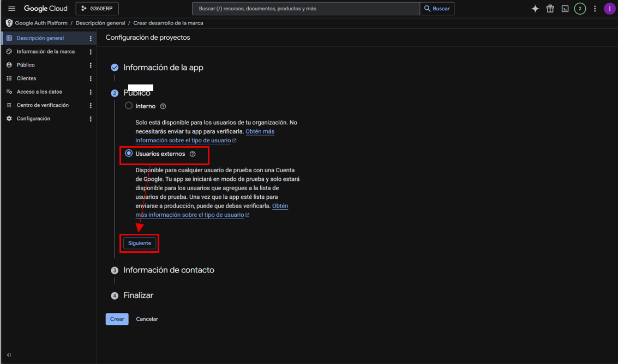This screenshot has width=618, height=364.
Task: Open the G360ERP project selector
Action: click(97, 9)
